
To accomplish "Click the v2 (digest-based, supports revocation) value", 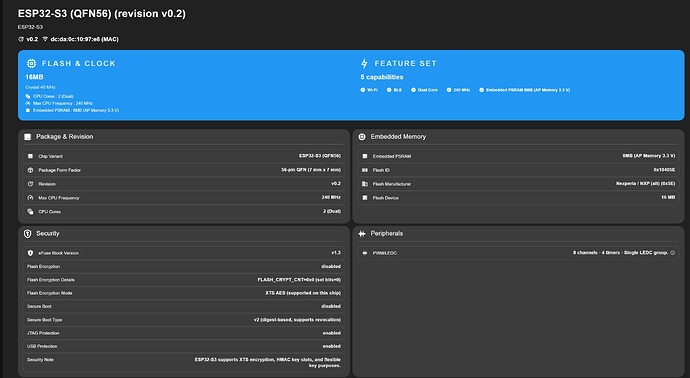I will point(297,320).
